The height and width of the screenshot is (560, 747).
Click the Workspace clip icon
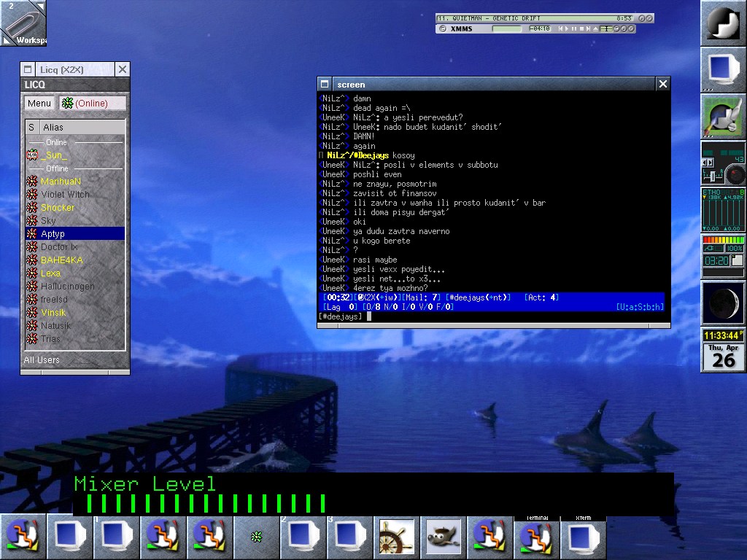click(x=23, y=23)
